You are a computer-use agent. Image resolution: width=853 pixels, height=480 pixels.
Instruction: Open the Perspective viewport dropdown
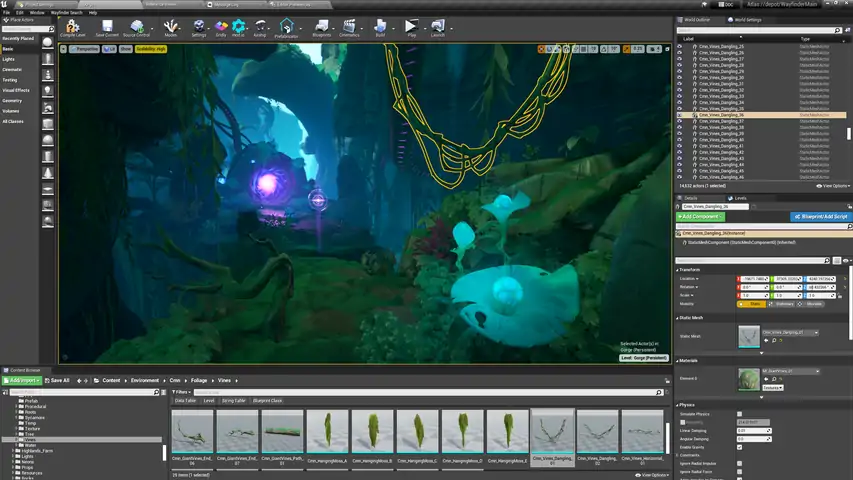[x=85, y=47]
